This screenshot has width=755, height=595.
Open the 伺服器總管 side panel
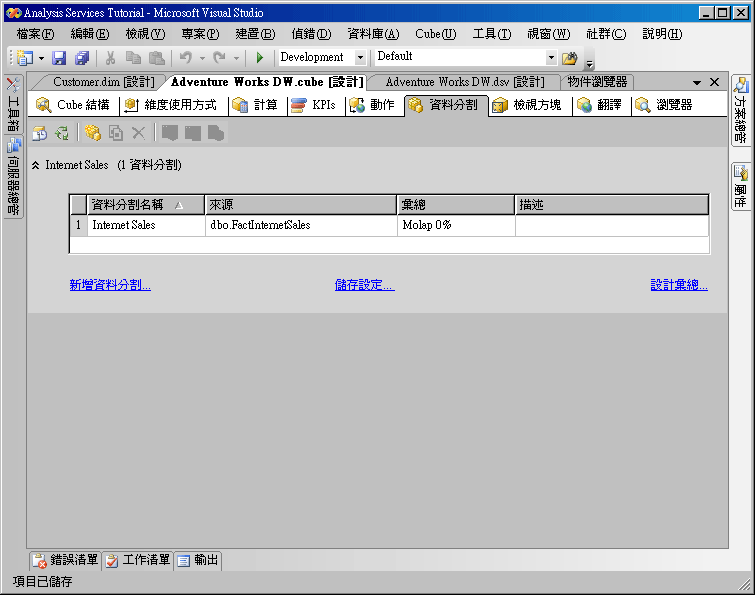pyautogui.click(x=13, y=177)
